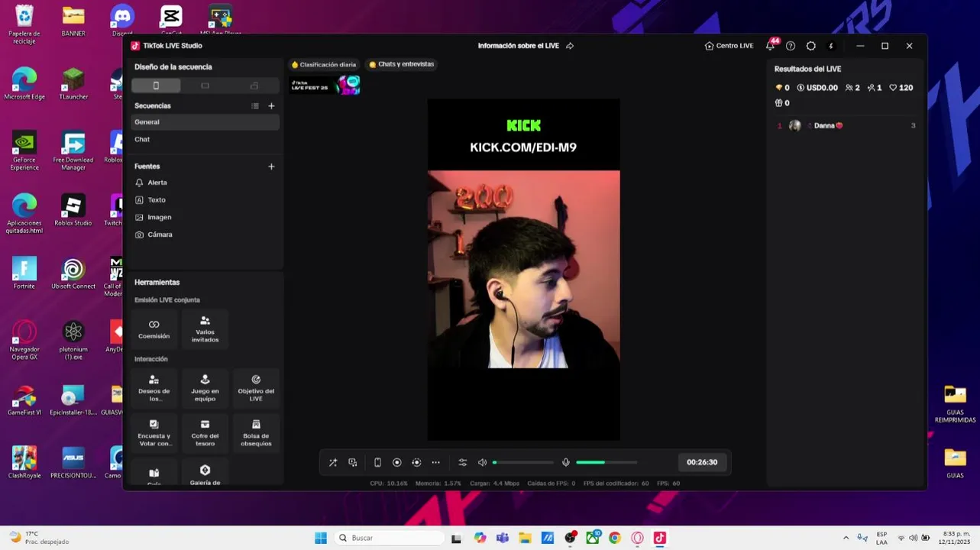Show hidden system tray icons chevron
Image resolution: width=980 pixels, height=550 pixels.
point(846,538)
